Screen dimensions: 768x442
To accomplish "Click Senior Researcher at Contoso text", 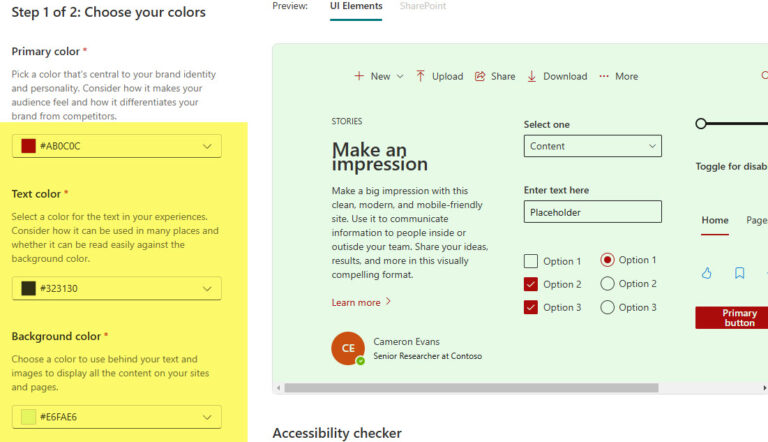I will pos(428,356).
